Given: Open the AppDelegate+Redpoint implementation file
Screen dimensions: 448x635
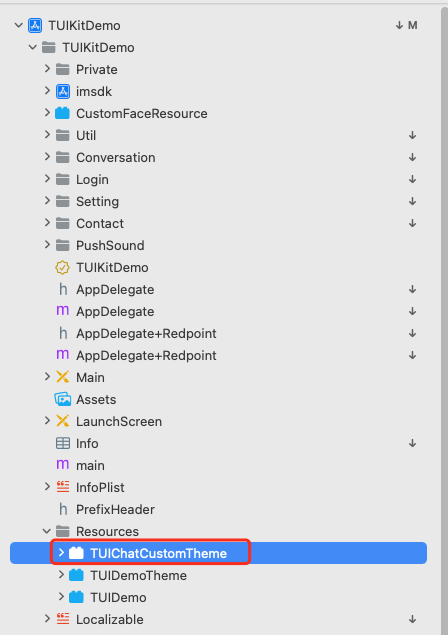Looking at the screenshot, I should point(146,355).
